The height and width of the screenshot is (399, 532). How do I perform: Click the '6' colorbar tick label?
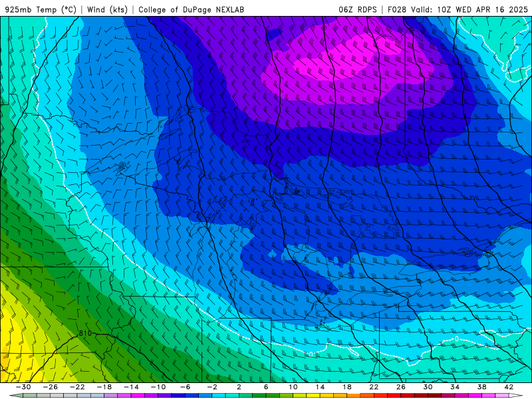click(266, 387)
